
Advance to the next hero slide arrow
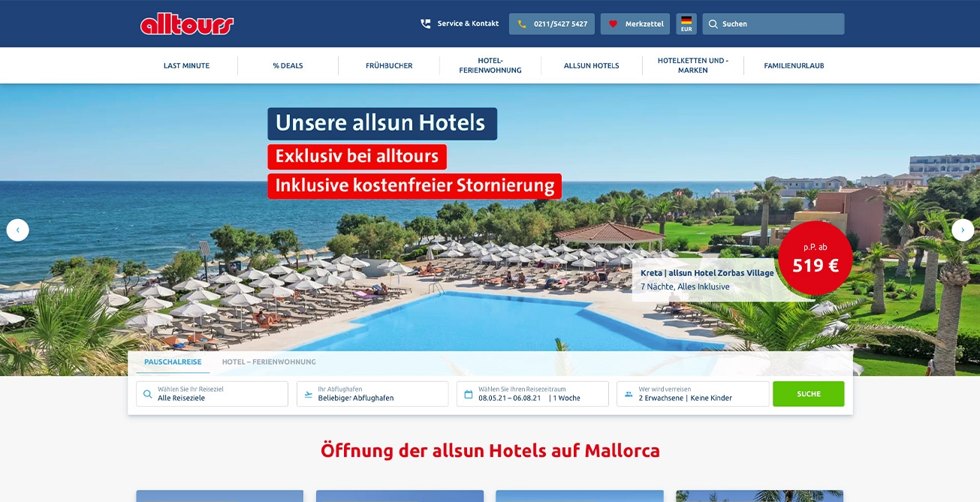963,230
